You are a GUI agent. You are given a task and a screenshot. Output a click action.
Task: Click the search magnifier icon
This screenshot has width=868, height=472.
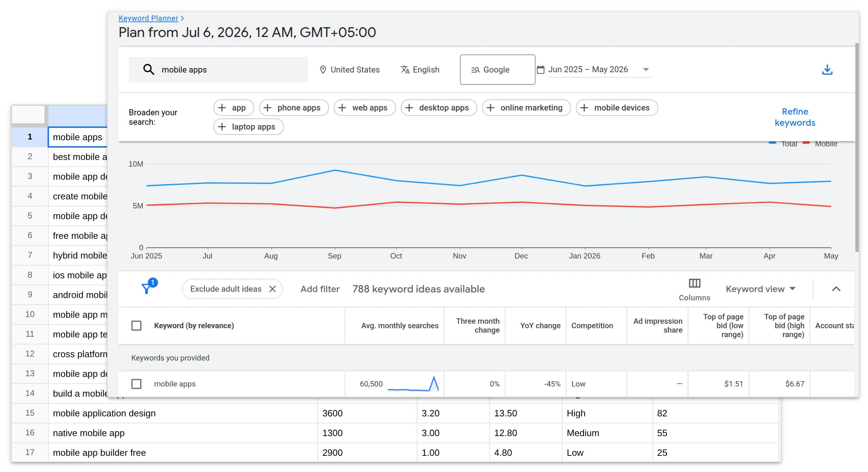[x=149, y=69]
